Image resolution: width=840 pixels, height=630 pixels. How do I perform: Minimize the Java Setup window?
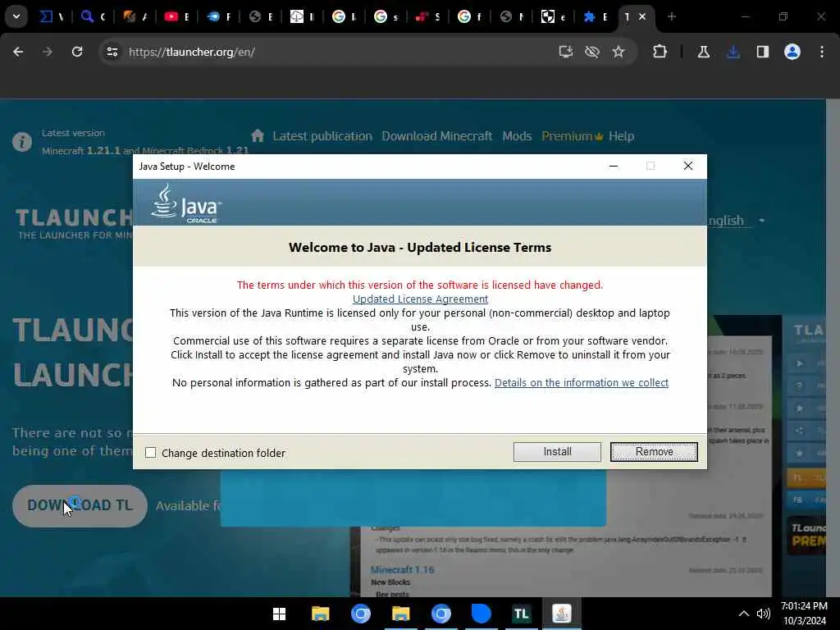614,166
